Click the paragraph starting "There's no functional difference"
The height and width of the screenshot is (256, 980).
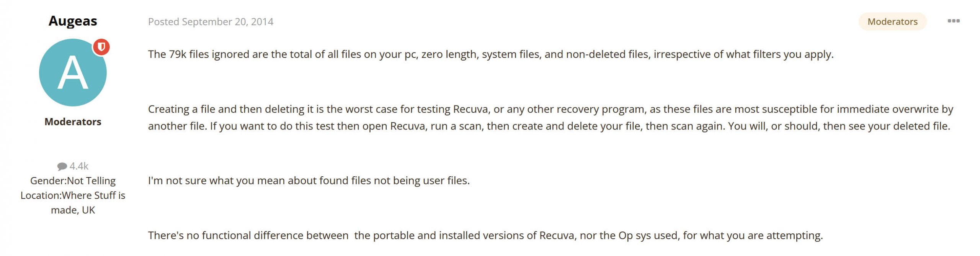coord(485,235)
